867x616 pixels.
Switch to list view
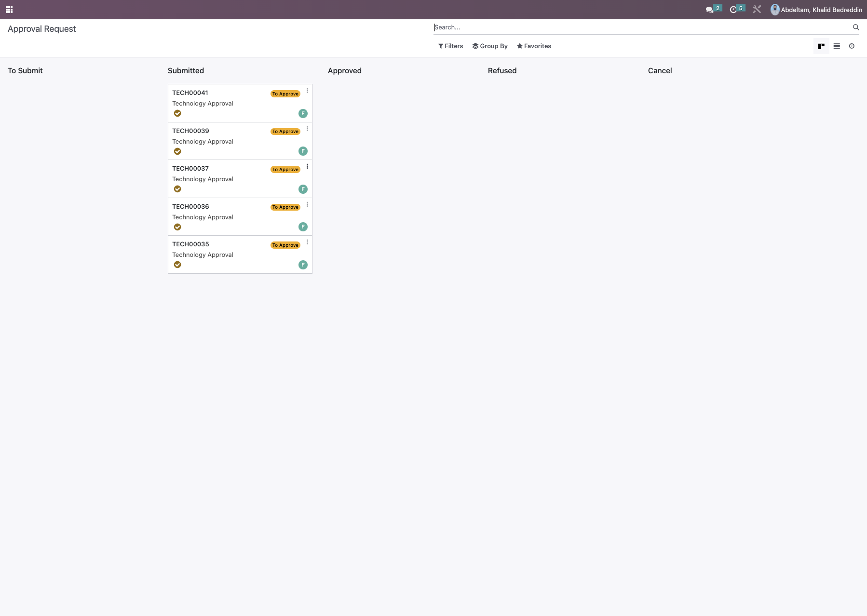837,46
